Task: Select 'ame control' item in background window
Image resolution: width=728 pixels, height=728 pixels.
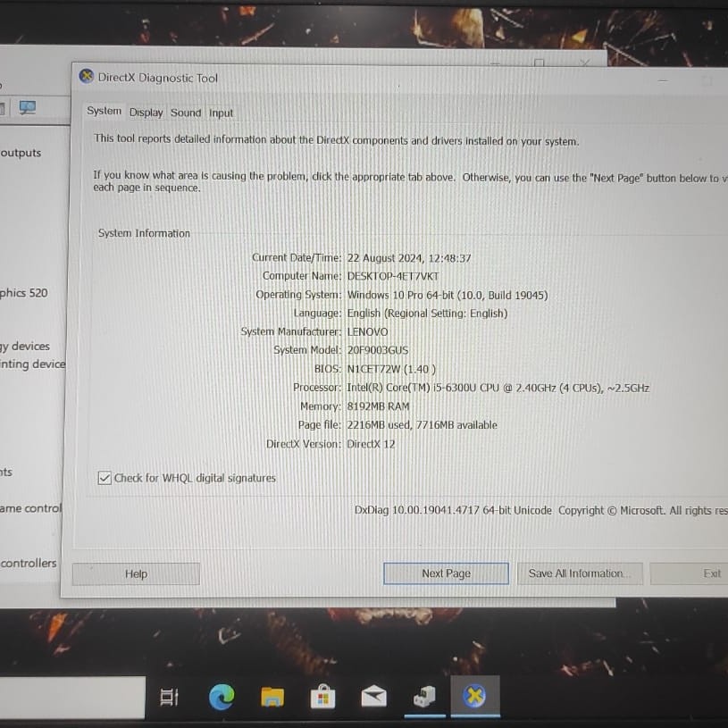Action: (30, 508)
